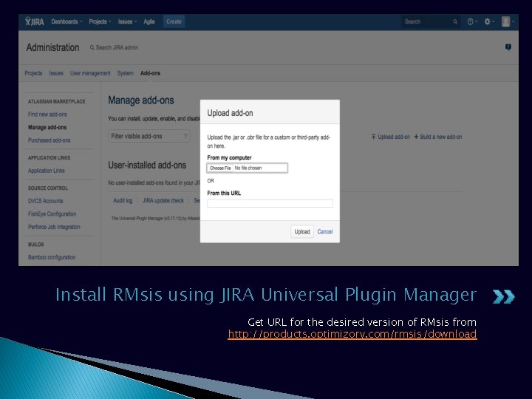The height and width of the screenshot is (399, 532).
Task: Switch to the Projects admin tab
Action: (33, 73)
